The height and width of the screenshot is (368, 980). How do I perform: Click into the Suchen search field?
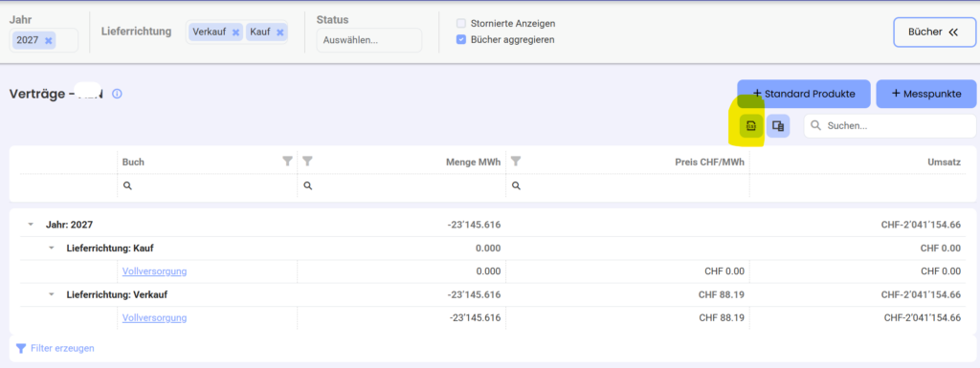point(890,126)
